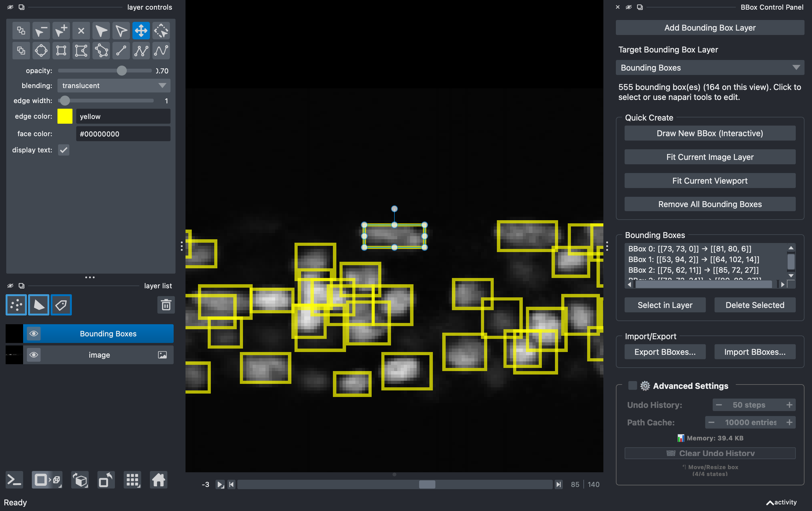The image size is (812, 511).
Task: Increase Undo History steps plus
Action: tap(790, 405)
